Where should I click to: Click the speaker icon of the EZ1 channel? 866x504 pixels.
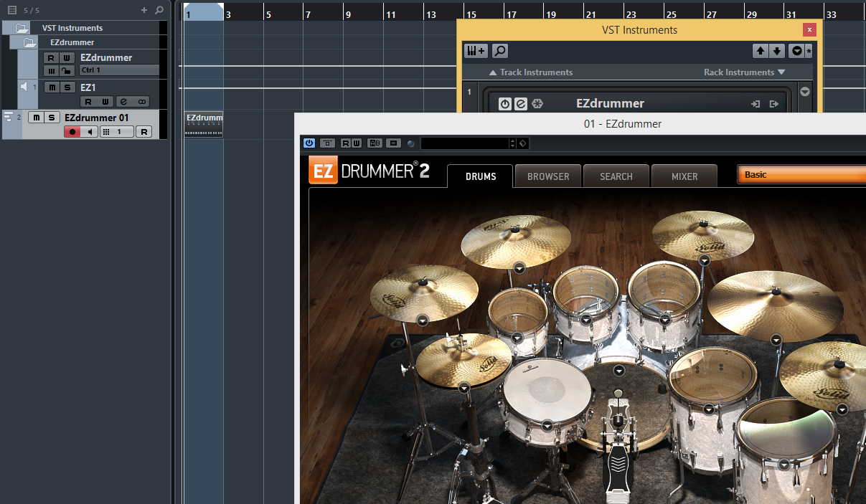(x=24, y=87)
